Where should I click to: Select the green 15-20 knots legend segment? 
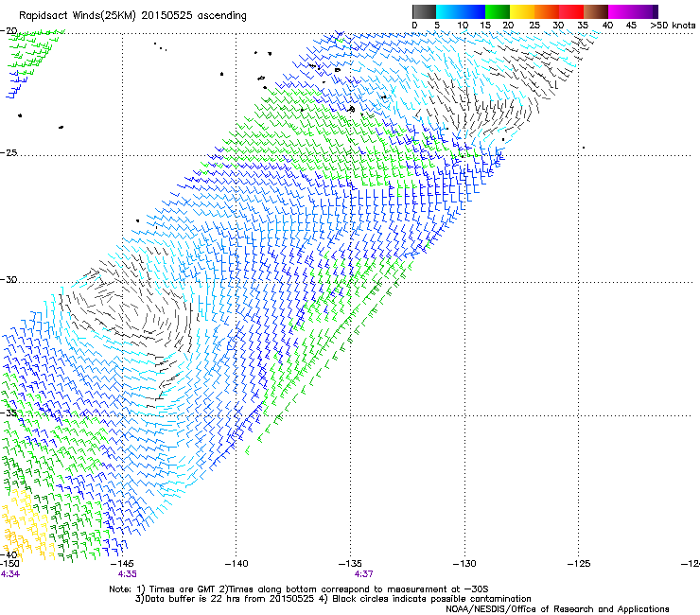click(498, 11)
